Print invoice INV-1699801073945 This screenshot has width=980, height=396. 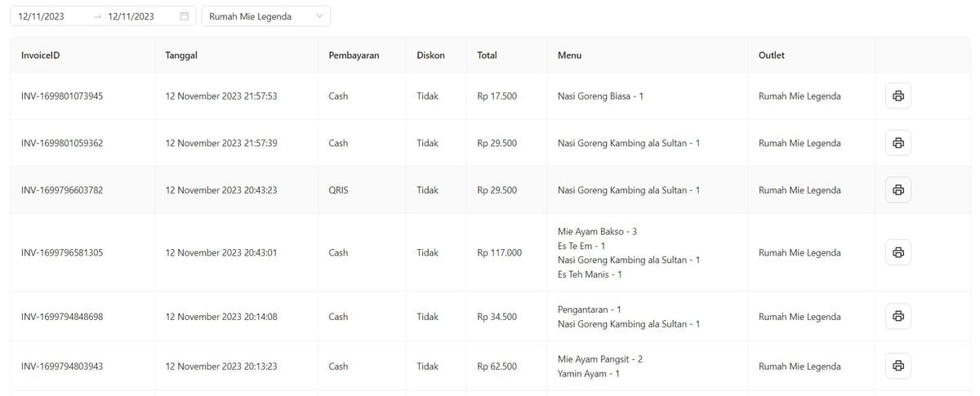pyautogui.click(x=898, y=96)
